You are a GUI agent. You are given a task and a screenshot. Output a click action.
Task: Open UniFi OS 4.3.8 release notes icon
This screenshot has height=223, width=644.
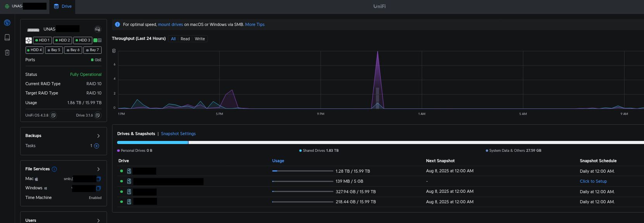click(54, 115)
